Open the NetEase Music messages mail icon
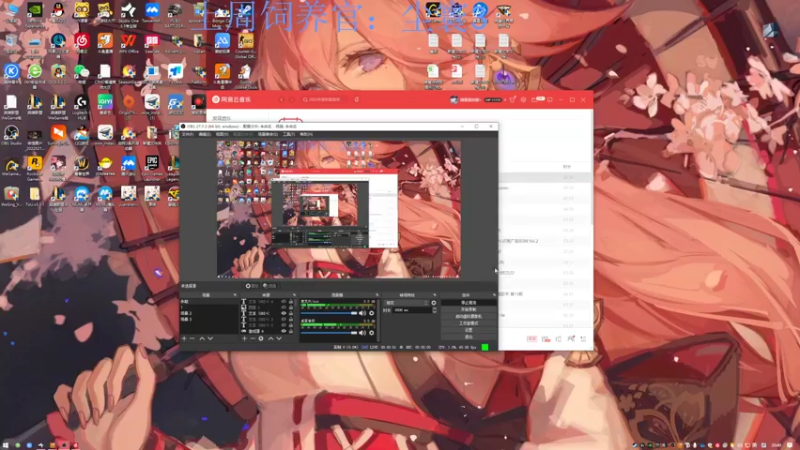This screenshot has width=800, height=450. click(534, 100)
